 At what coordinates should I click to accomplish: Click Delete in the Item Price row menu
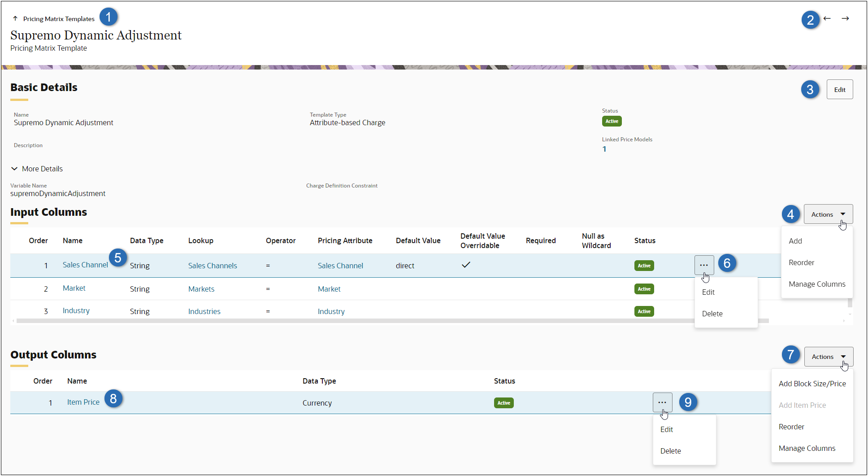pos(670,451)
